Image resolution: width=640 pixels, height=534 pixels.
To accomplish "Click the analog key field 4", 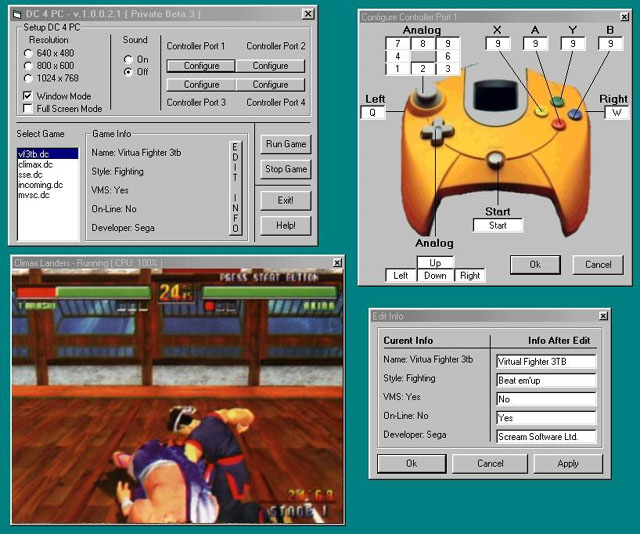I will [398, 56].
